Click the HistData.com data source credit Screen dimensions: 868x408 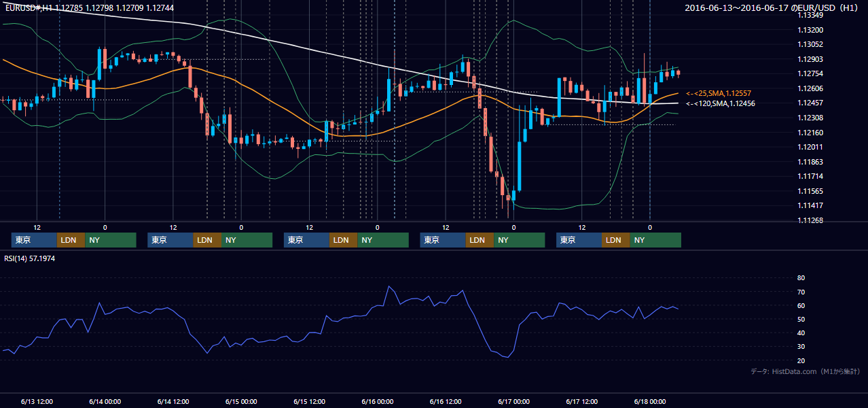pos(806,371)
